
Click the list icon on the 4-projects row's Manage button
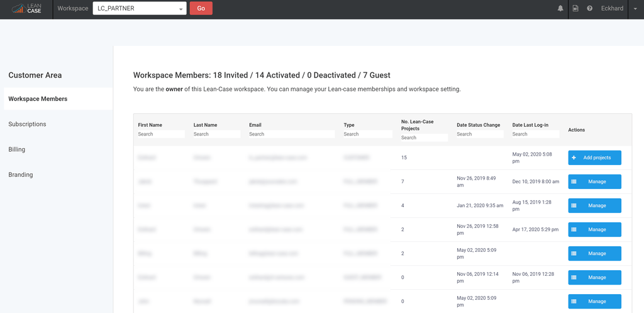[574, 205]
